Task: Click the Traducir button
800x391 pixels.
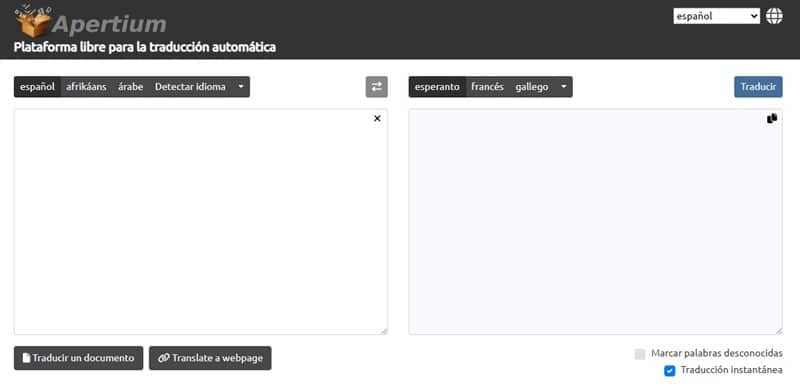Action: pos(758,87)
